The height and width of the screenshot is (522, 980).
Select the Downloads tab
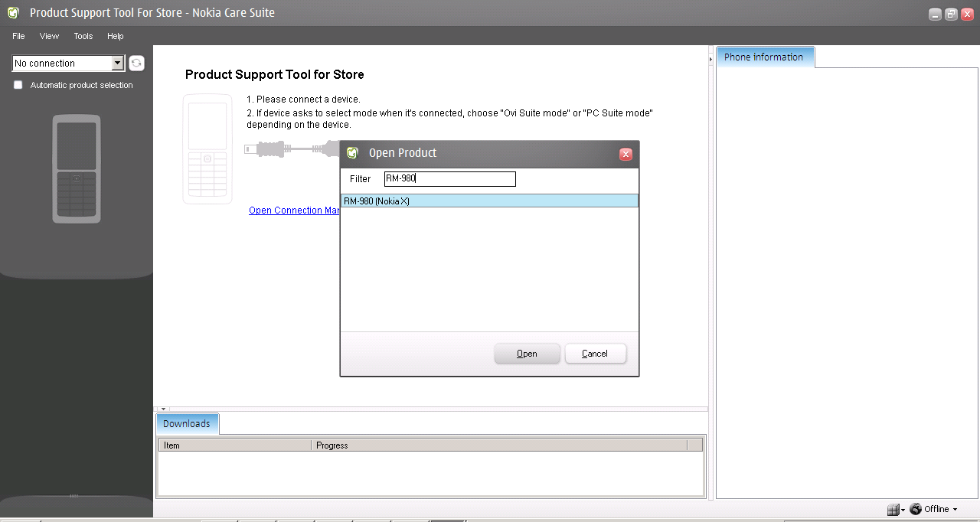[187, 424]
